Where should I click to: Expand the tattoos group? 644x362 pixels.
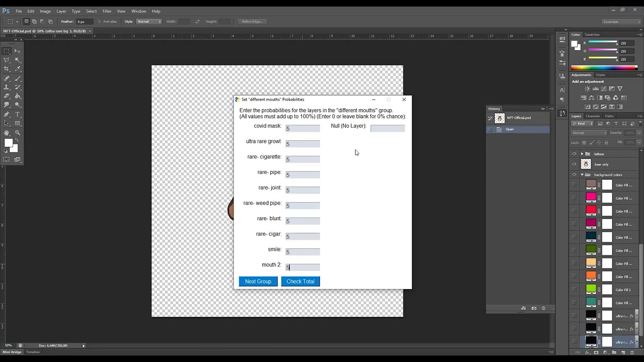[582, 154]
